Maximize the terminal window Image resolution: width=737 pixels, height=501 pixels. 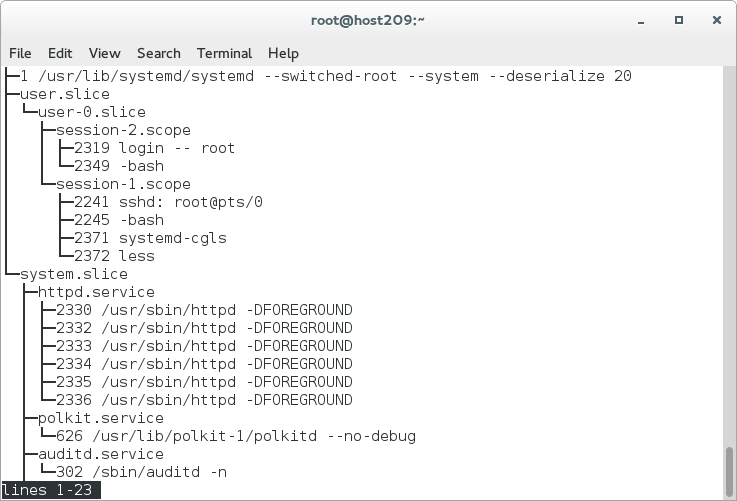tap(679, 21)
